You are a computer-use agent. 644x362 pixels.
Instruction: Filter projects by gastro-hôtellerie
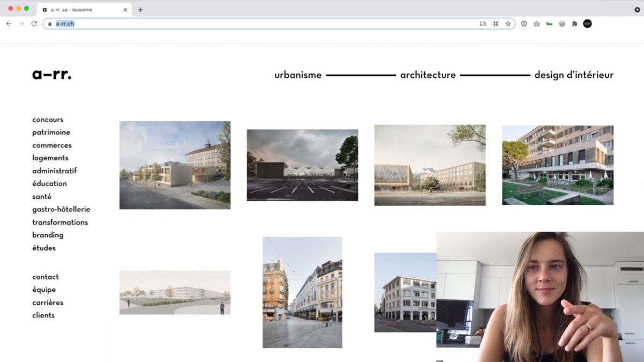pos(61,209)
